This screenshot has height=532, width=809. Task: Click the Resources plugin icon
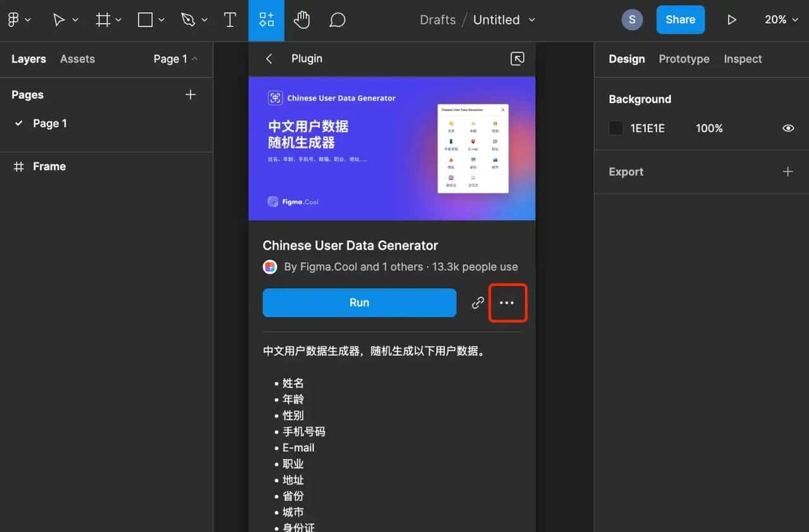pyautogui.click(x=266, y=20)
